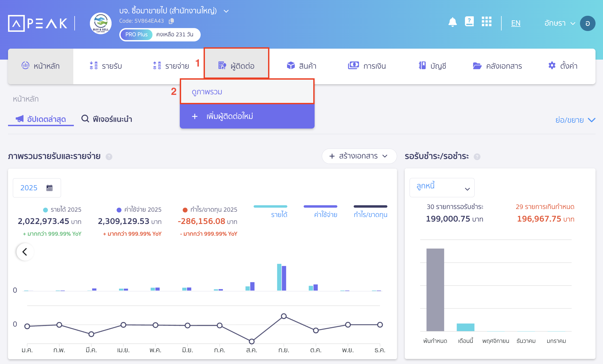Switch language with the EN link
The image size is (603, 364).
pyautogui.click(x=516, y=23)
